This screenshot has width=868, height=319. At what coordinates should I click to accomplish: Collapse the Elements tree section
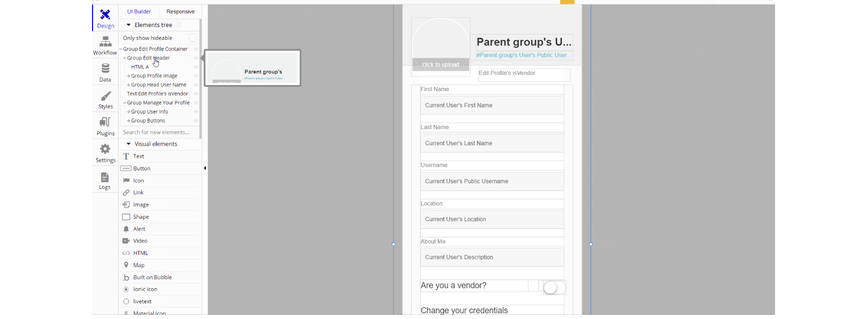click(x=129, y=25)
